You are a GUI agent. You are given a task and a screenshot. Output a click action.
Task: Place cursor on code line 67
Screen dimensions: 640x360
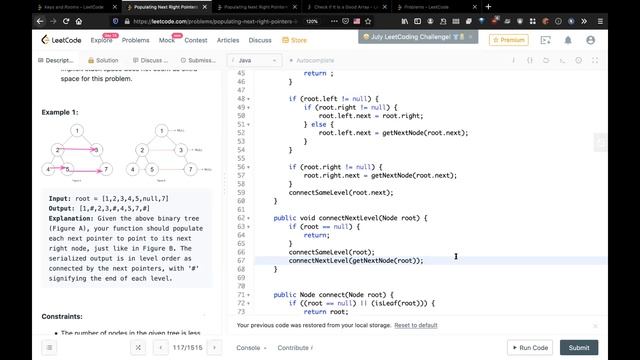pos(430,260)
